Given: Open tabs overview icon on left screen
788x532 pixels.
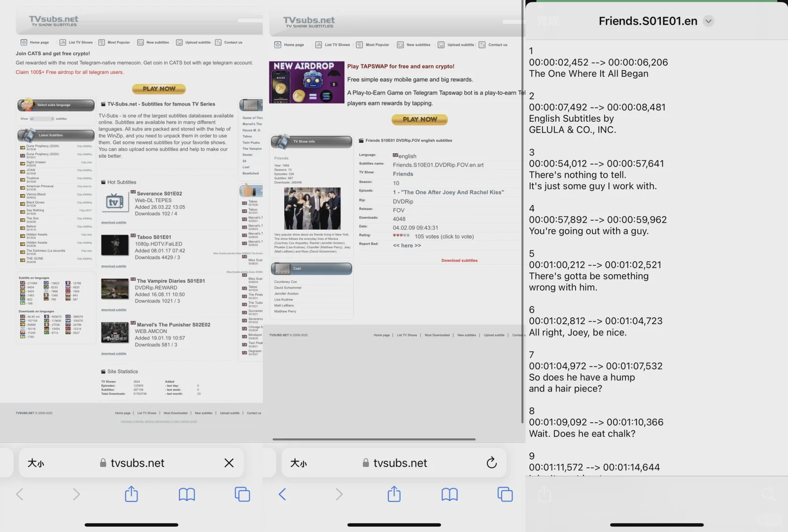Looking at the screenshot, I should (x=242, y=494).
